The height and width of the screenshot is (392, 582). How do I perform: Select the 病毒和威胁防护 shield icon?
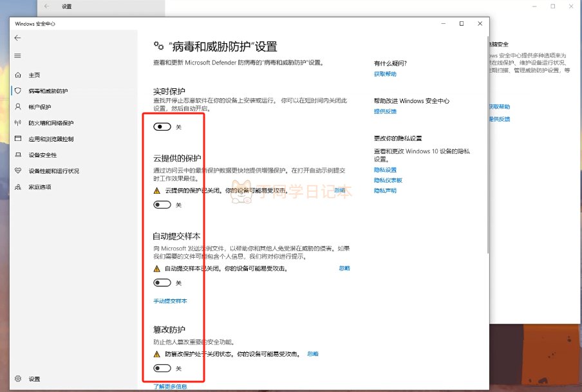click(18, 91)
